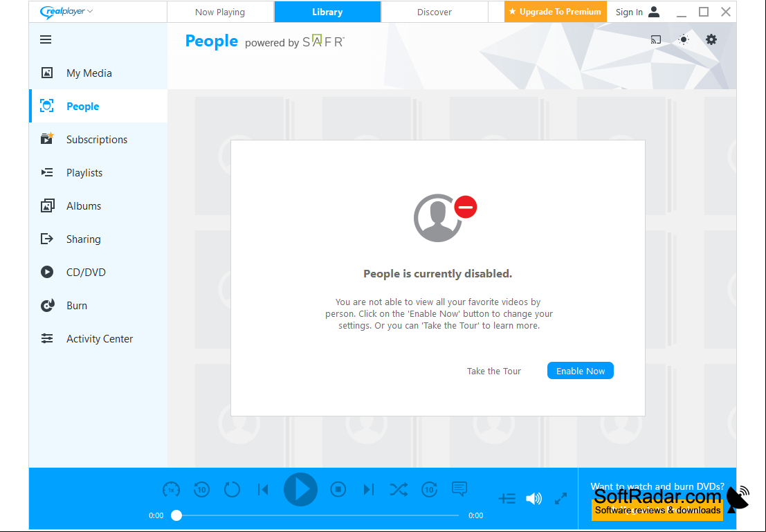Open Activity Center
The image size is (766, 532).
pyautogui.click(x=98, y=338)
